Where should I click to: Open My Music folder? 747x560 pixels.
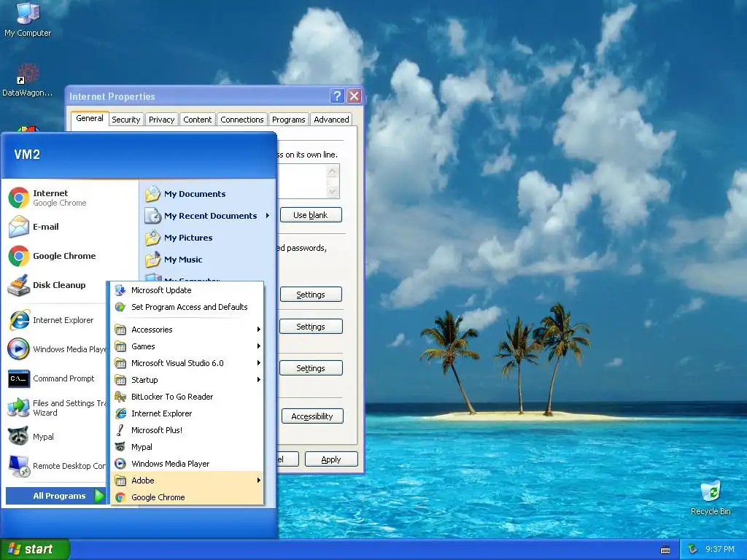point(174,260)
